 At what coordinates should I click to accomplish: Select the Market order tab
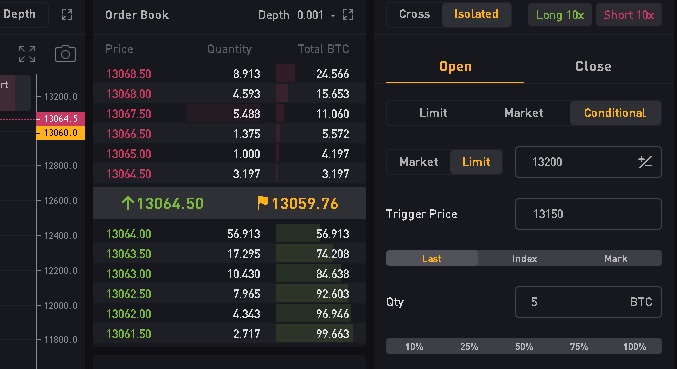click(x=523, y=113)
